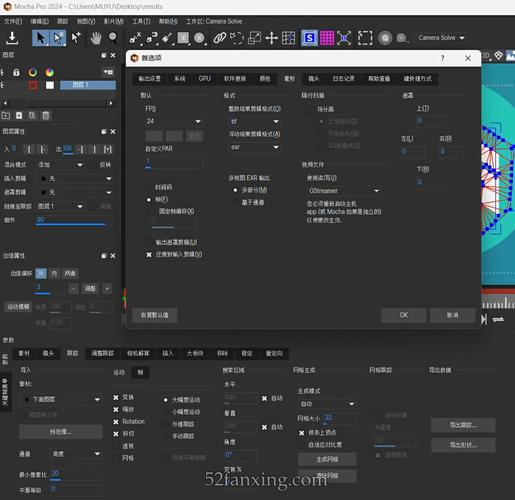
Task: Open the 日志记录 logging tab in Preferences
Action: pyautogui.click(x=344, y=79)
